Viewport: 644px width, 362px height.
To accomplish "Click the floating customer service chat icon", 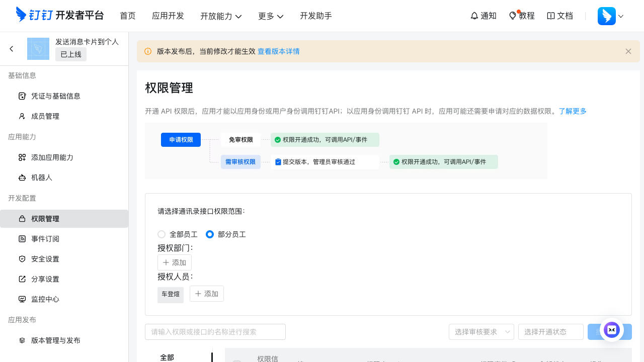I will pyautogui.click(x=612, y=330).
